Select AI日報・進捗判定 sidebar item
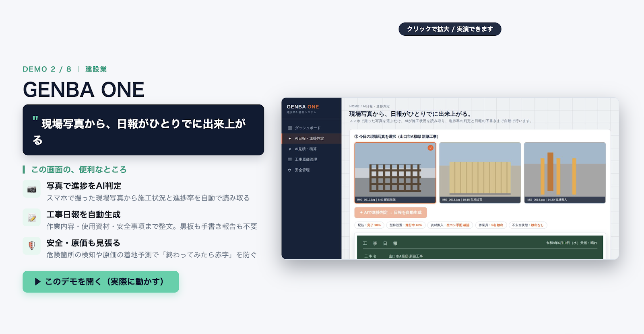 [312, 138]
